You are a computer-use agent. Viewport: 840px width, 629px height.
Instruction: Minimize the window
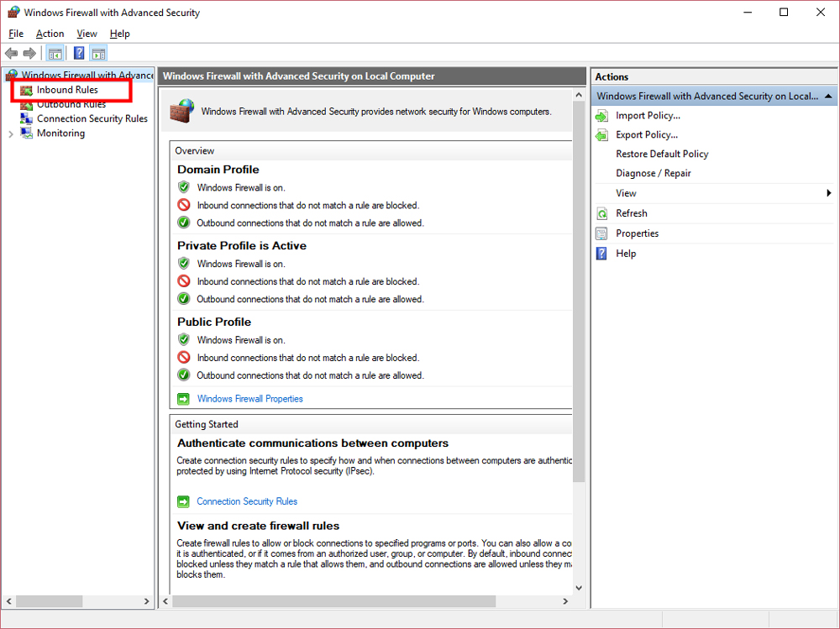pos(748,13)
